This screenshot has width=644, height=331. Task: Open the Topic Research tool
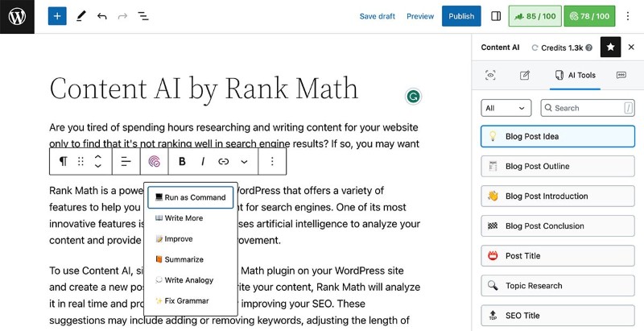coord(558,286)
